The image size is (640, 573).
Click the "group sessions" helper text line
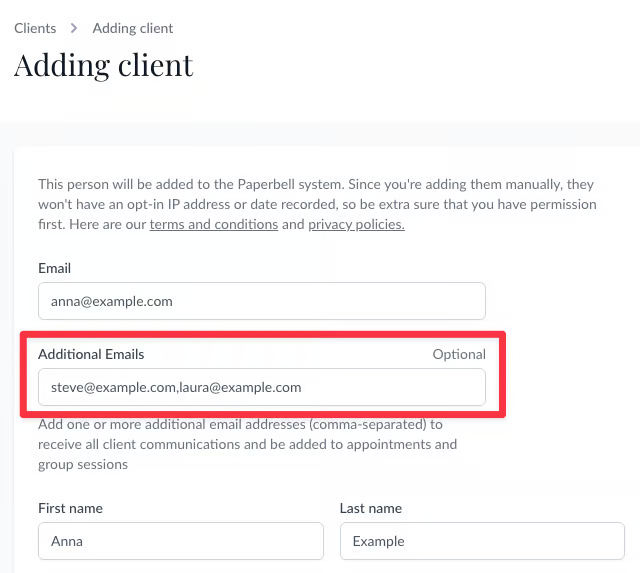[83, 464]
